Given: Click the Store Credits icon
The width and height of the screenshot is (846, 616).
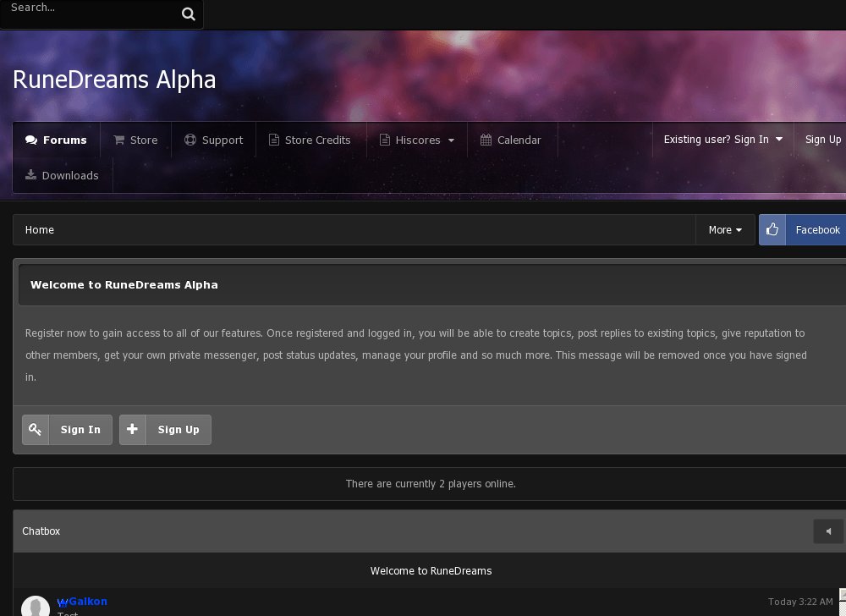Looking at the screenshot, I should (272, 140).
